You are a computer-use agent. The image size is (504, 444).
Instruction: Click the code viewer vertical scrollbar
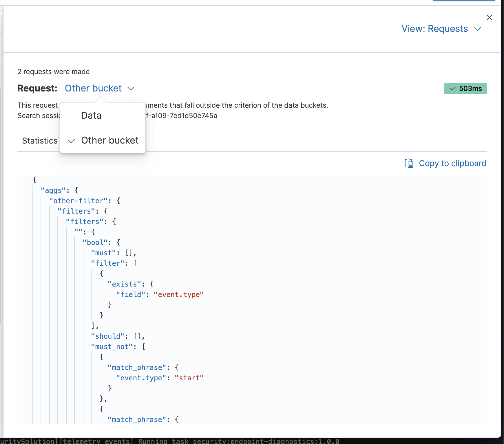[x=483, y=299]
